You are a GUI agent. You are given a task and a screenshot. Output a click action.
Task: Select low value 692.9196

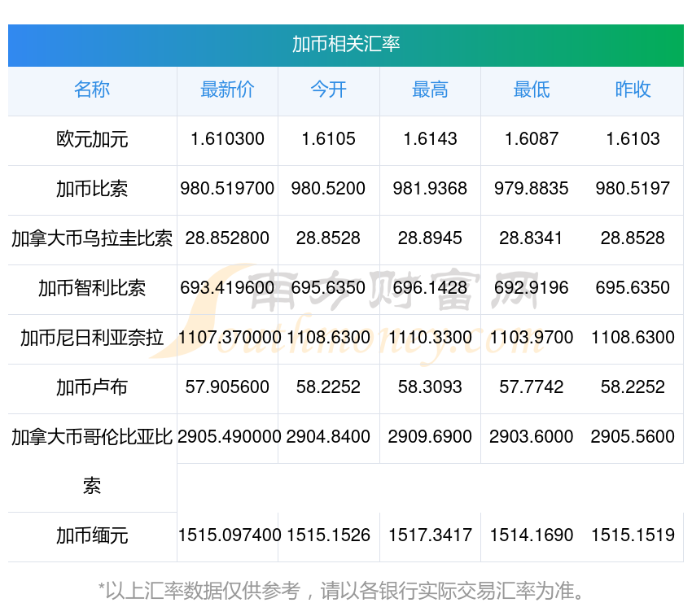pos(532,288)
